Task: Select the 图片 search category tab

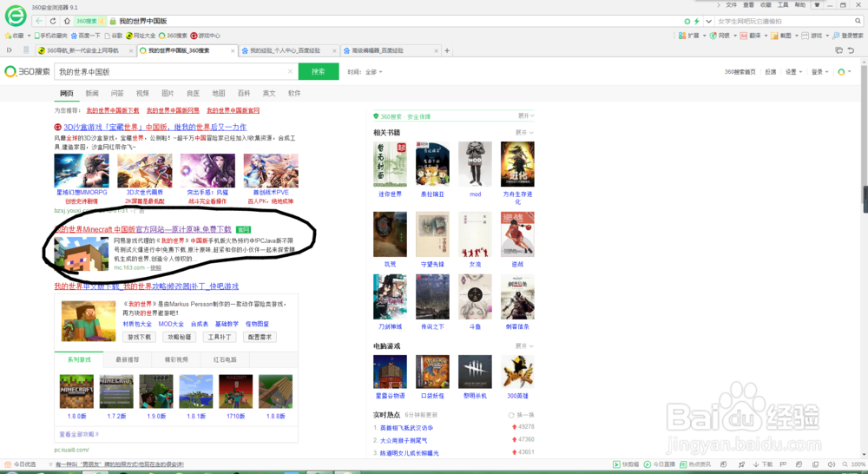Action: 168,93
